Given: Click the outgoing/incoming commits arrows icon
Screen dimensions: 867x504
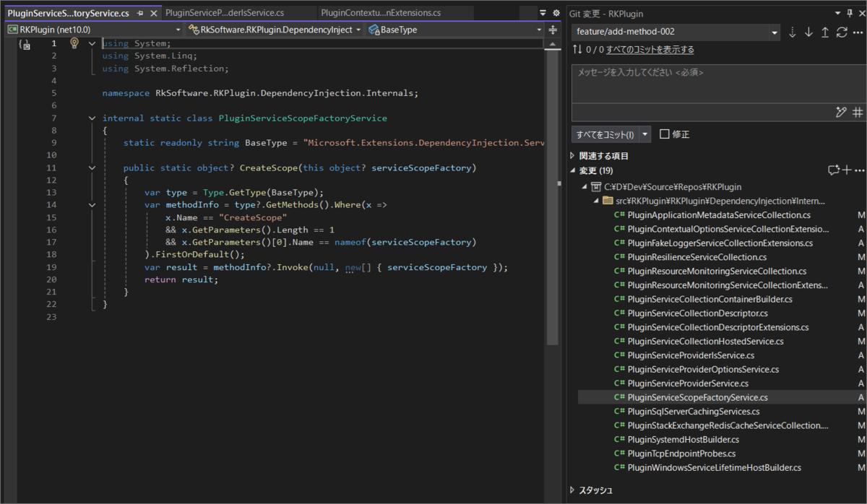Looking at the screenshot, I should [x=577, y=49].
